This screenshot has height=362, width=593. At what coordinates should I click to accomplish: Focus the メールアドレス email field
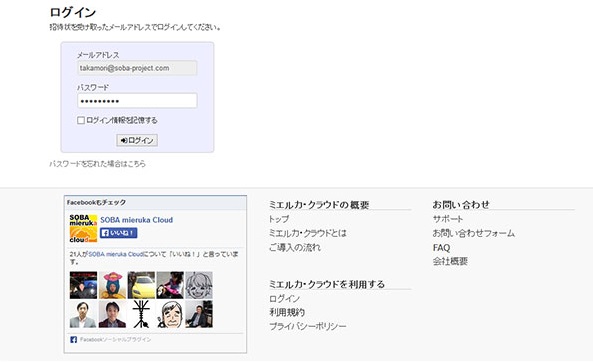[137, 68]
